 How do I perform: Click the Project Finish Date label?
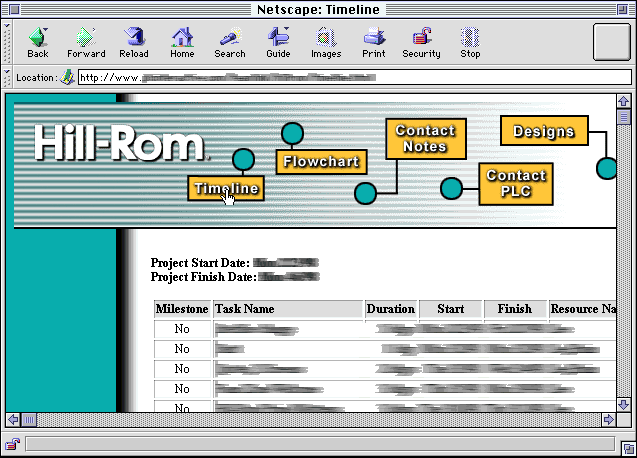[204, 277]
